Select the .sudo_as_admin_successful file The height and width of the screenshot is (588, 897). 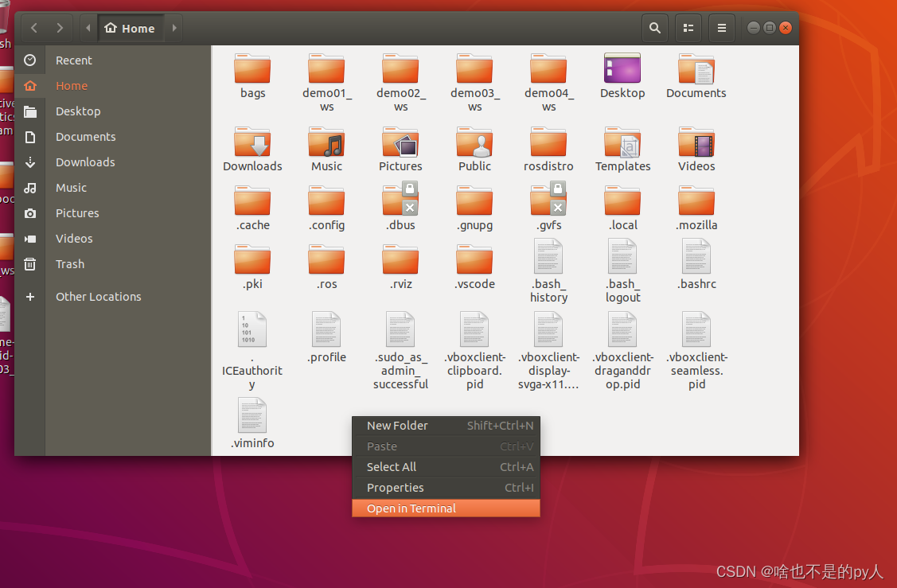coord(400,351)
